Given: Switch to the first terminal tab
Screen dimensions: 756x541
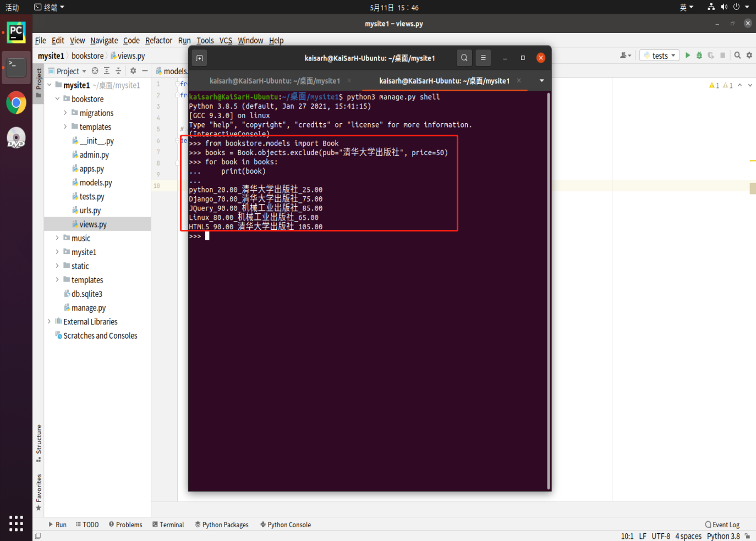Looking at the screenshot, I should 275,81.
